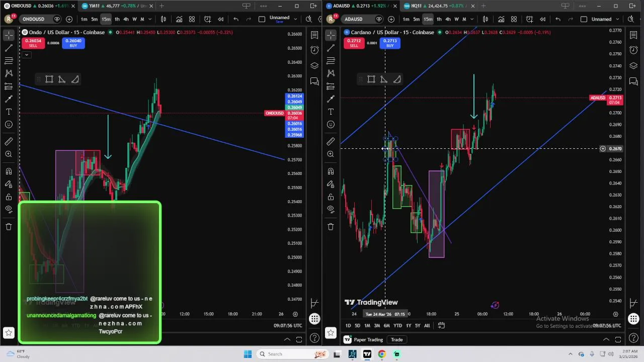Remove drawings with trash icon in ADAUSD window
Screen dimensions: 644x362
[x=331, y=227]
